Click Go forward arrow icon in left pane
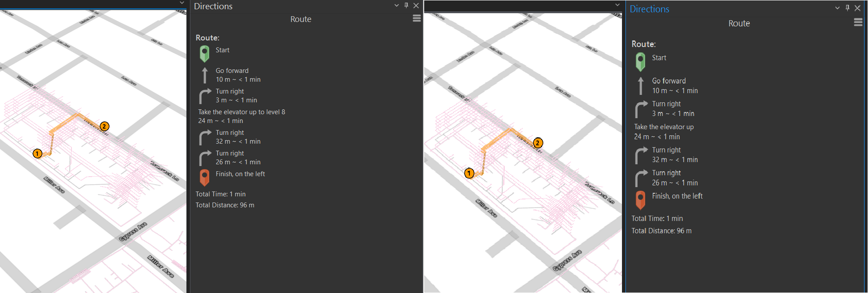The height and width of the screenshot is (293, 868). coord(204,75)
